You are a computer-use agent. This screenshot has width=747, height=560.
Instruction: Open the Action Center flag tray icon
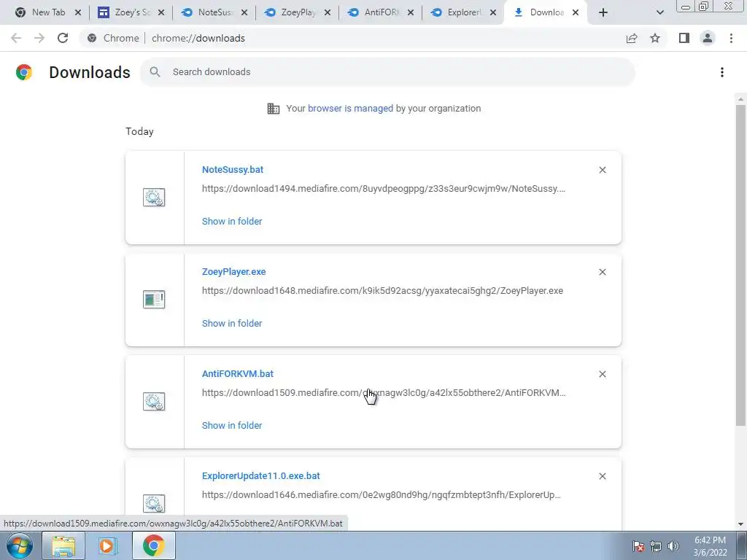click(x=638, y=546)
